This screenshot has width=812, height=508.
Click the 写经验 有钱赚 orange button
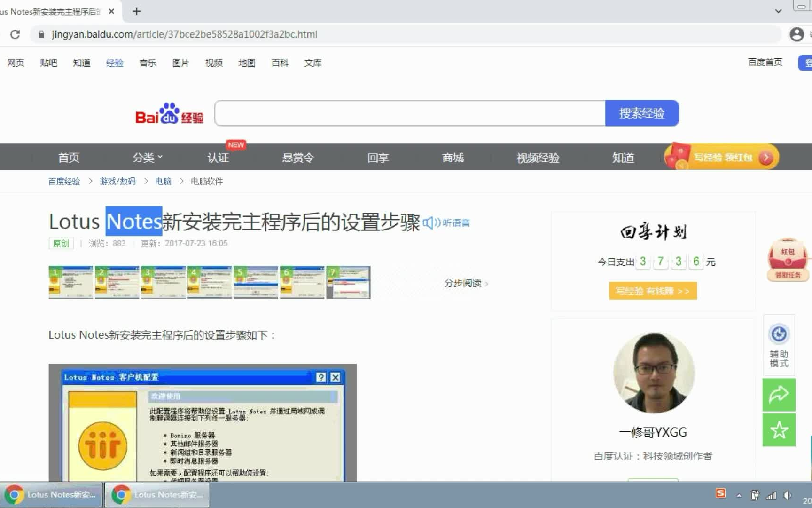pos(653,291)
